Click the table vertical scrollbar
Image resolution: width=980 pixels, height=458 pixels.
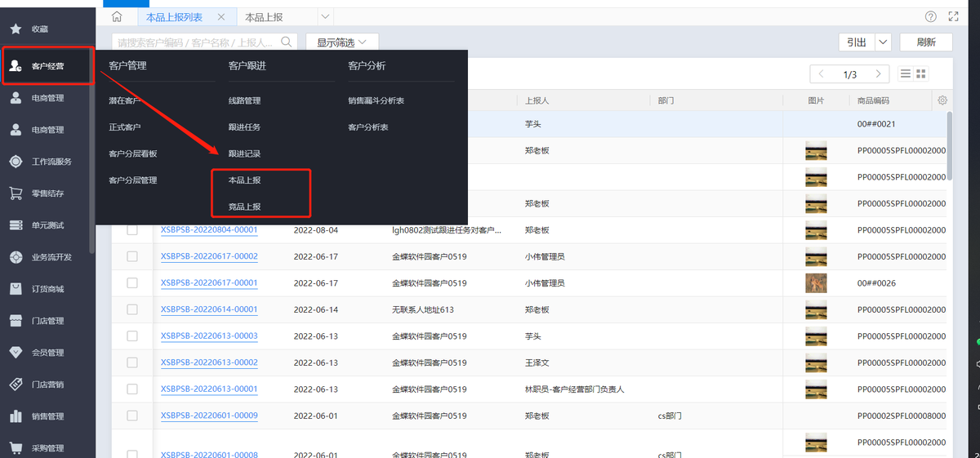[x=949, y=145]
